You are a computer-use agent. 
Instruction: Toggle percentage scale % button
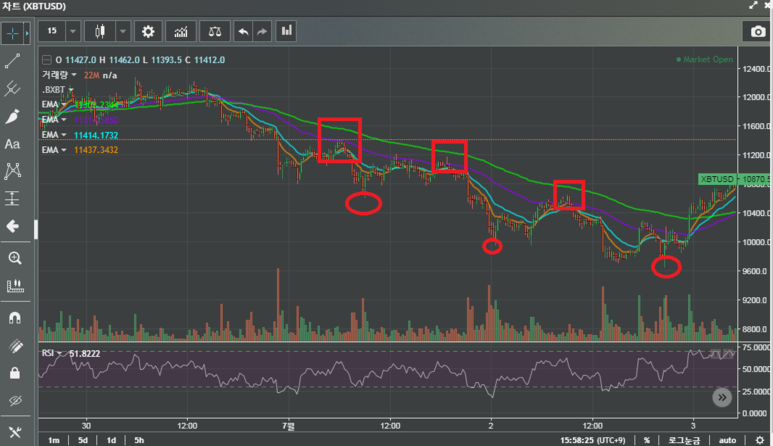point(647,440)
